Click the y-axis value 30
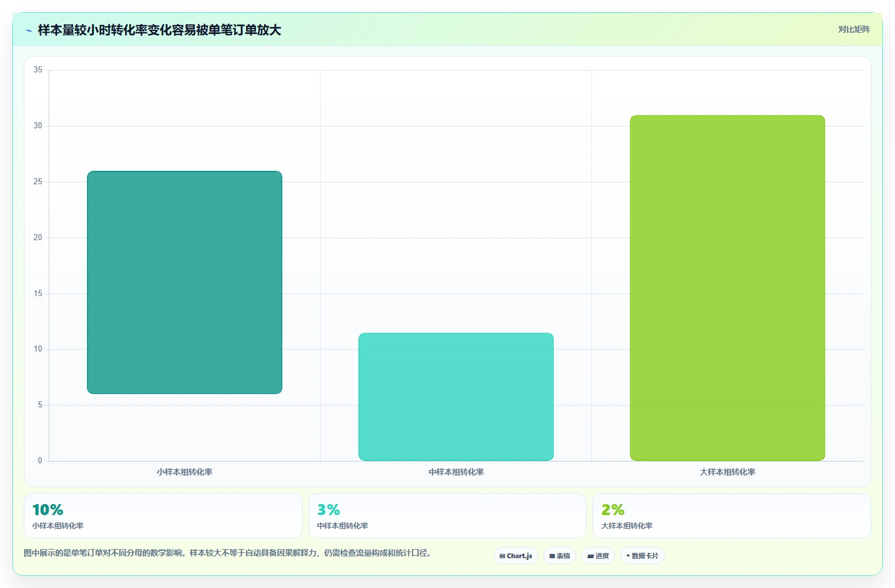This screenshot has width=895, height=588. pos(38,126)
